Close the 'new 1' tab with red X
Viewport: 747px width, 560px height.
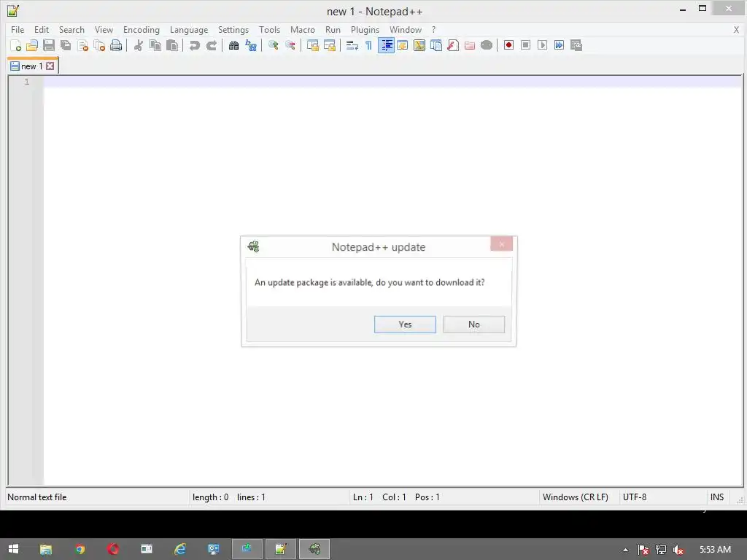[50, 66]
